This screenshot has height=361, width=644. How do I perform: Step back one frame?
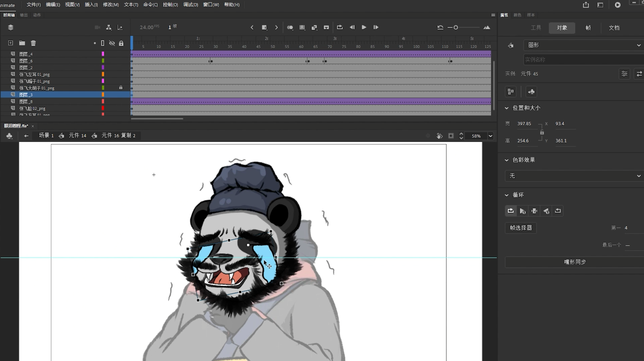352,27
